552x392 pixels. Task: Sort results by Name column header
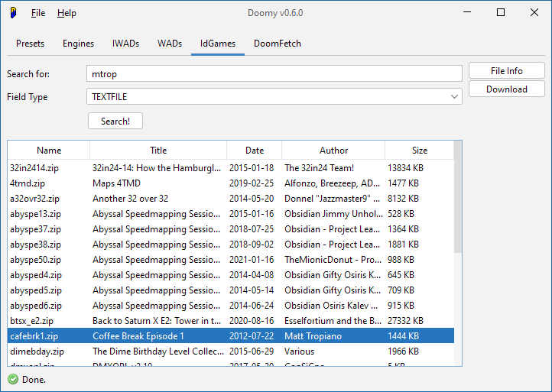pyautogui.click(x=49, y=151)
